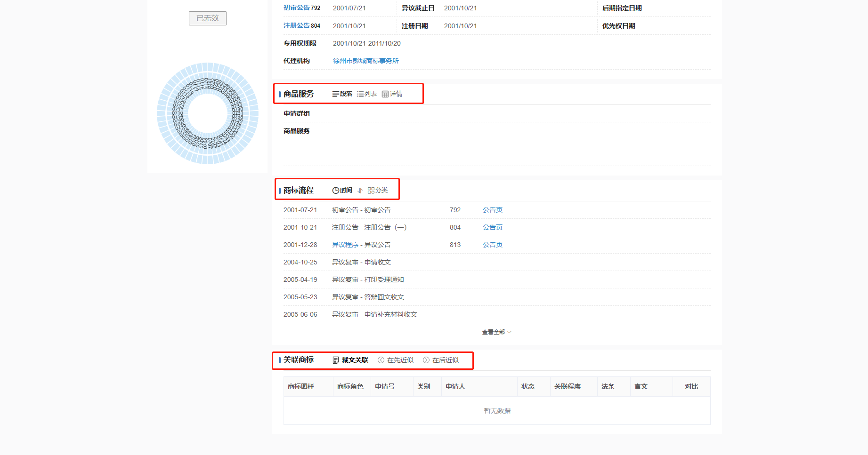Switch goods and services to 列表 view

(x=367, y=94)
